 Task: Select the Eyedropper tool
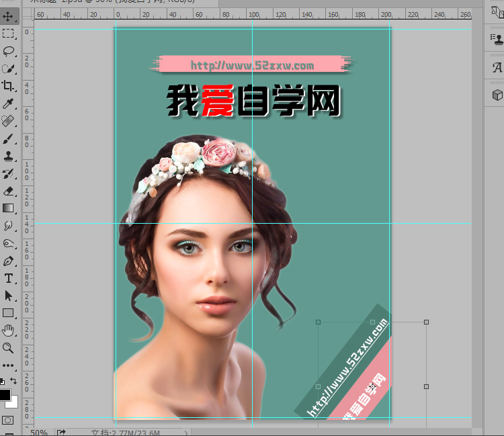[8, 103]
